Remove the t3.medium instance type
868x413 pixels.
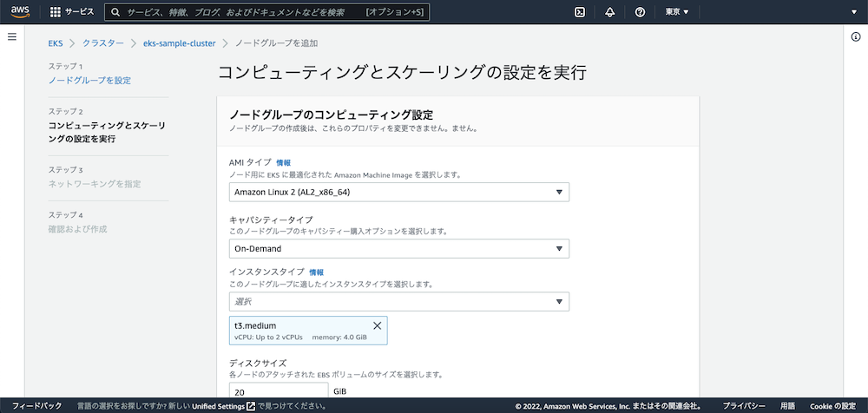point(377,325)
